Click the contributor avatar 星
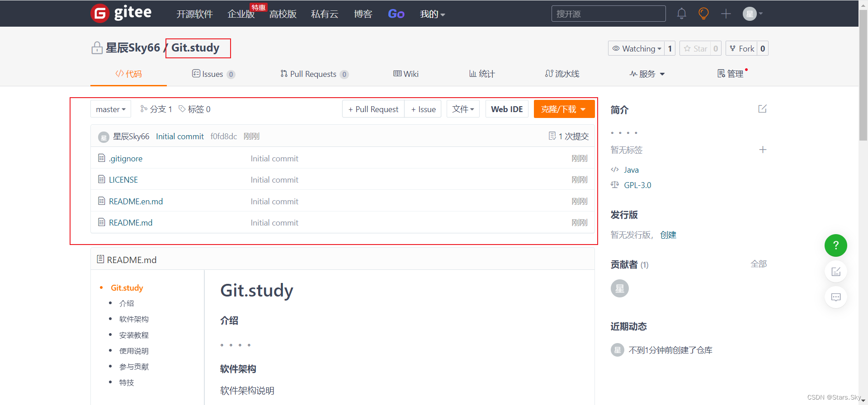Viewport: 868px width, 405px height. [620, 288]
